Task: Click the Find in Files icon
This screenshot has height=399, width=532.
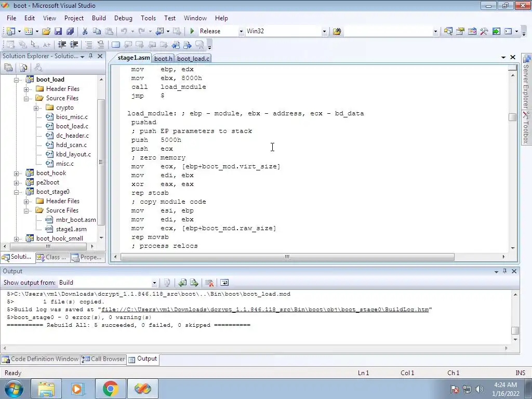Action: click(337, 31)
